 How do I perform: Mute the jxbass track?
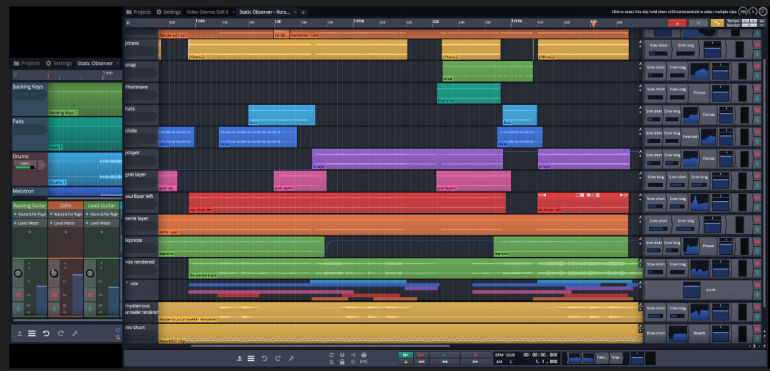point(757,45)
